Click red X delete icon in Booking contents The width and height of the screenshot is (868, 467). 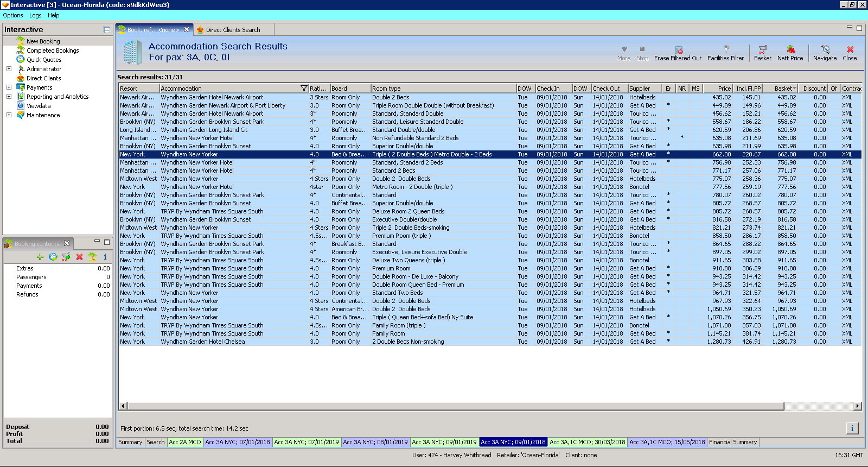pyautogui.click(x=79, y=257)
